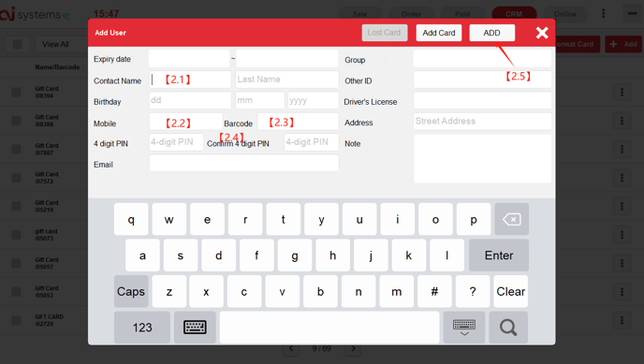
Task: Tick checkbox for Gift Card 07987
Action: [x=16, y=149]
